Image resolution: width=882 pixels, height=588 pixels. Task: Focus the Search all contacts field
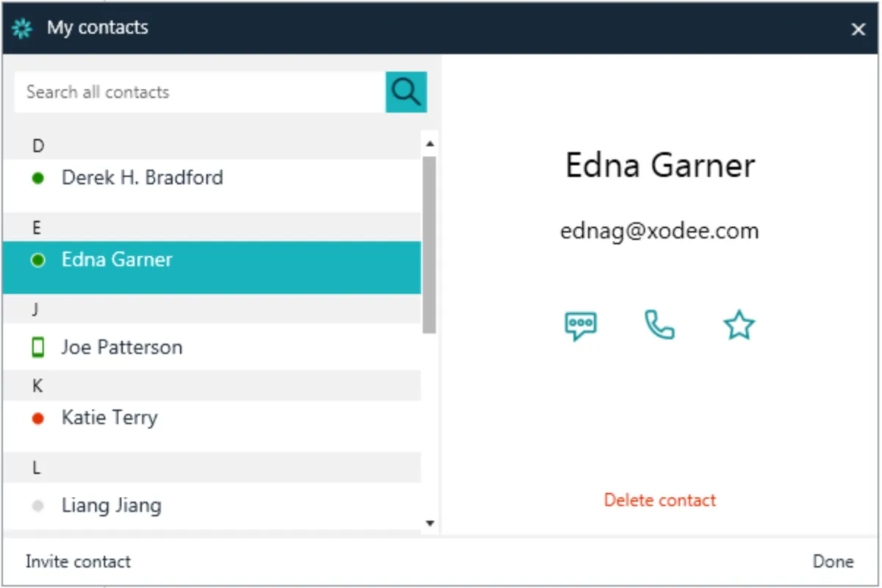pos(198,92)
